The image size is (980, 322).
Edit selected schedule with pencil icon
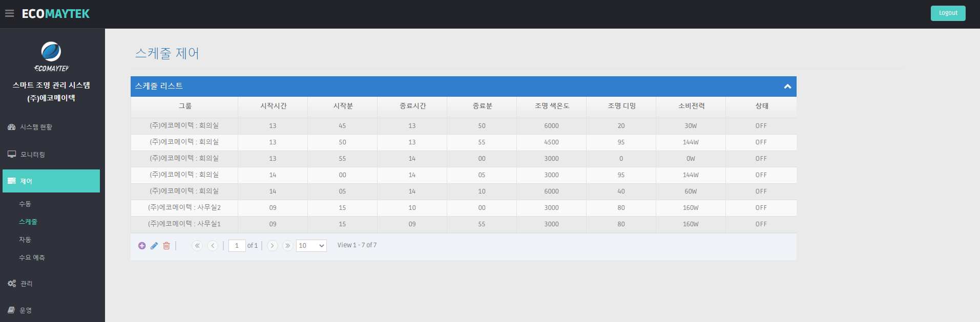(x=154, y=246)
